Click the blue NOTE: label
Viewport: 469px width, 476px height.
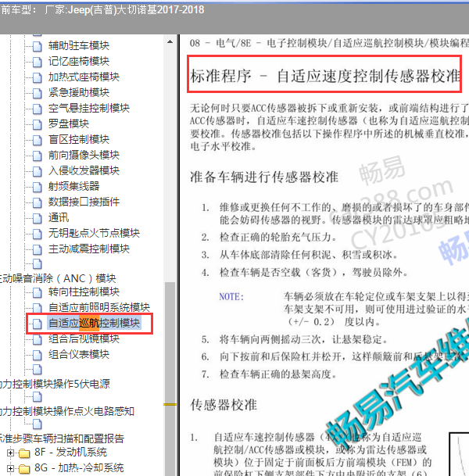coord(231,296)
